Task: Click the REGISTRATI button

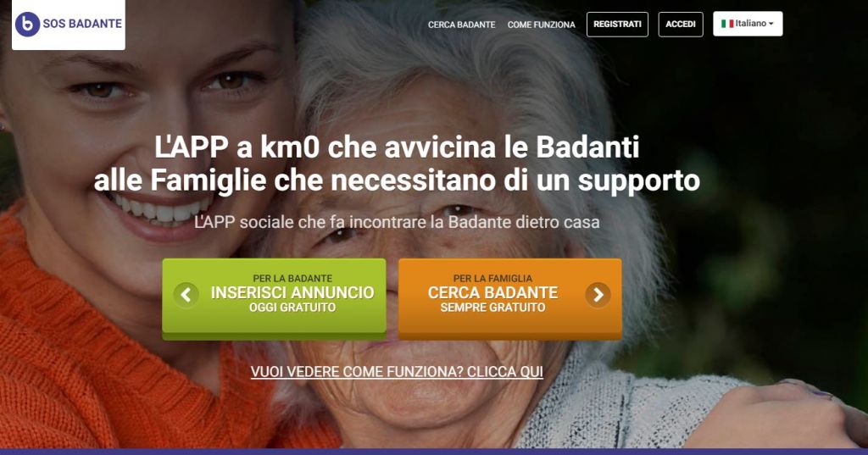Action: pos(617,25)
